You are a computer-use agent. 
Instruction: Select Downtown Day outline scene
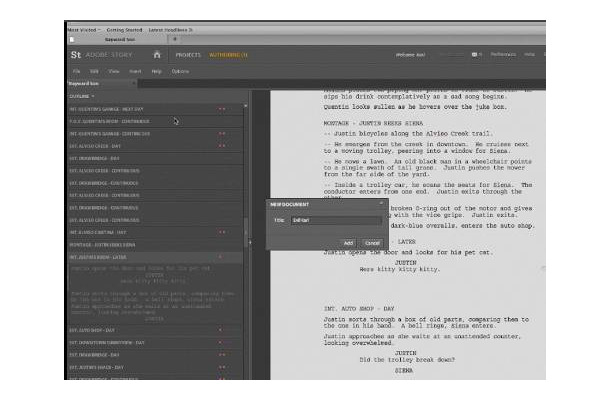point(156,342)
